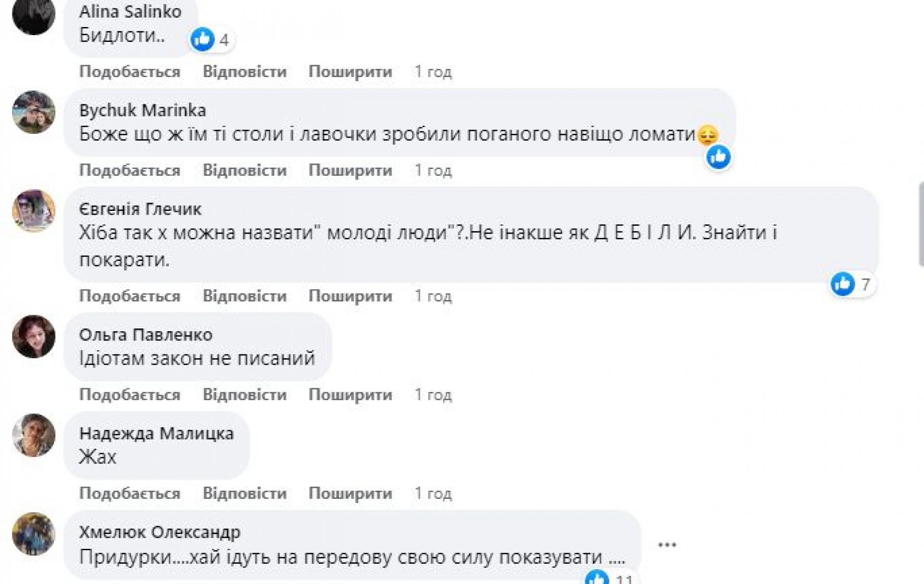Viewport: 924px width, 584px height.
Task: Open Alina Salinko's profile name link
Action: [x=130, y=12]
